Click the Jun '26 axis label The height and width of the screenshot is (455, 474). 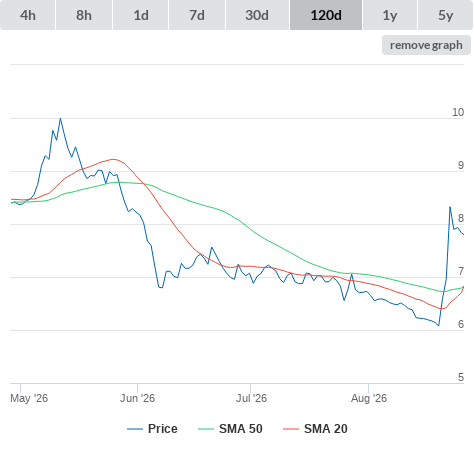[x=137, y=398]
